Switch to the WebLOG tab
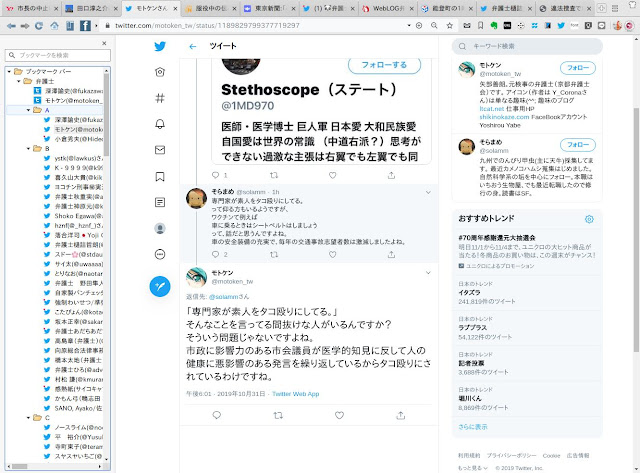The image size is (640, 473). click(388, 8)
